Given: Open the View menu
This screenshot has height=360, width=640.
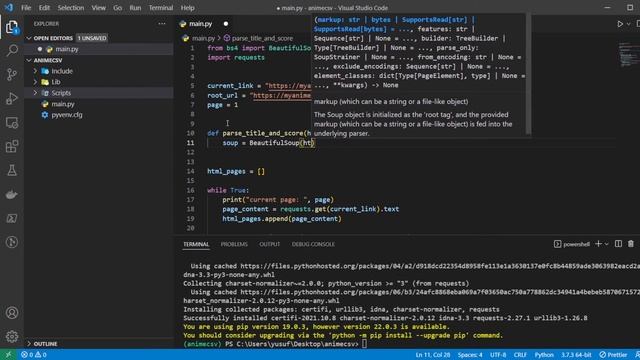Looking at the screenshot, I should 98,8.
